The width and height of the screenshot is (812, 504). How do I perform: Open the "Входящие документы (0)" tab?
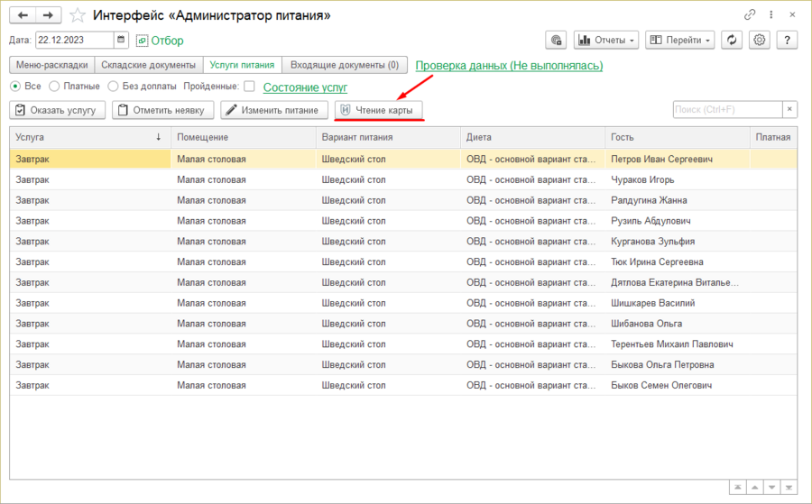coord(345,65)
